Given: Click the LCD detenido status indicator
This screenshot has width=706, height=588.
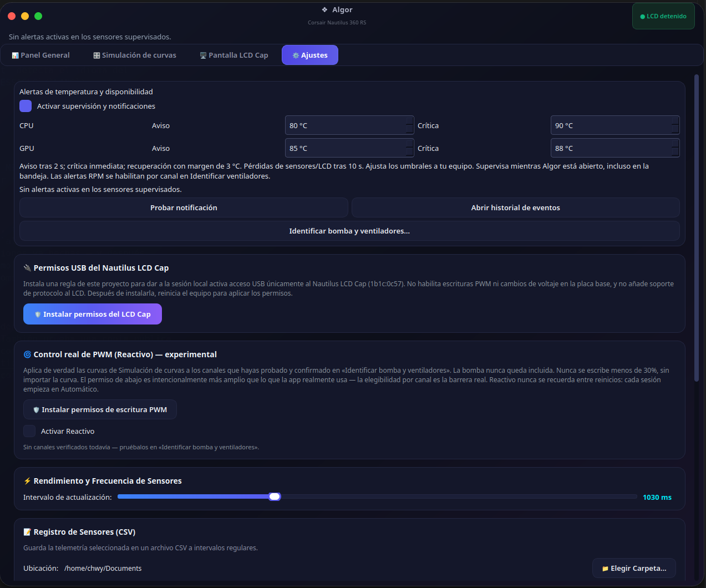Looking at the screenshot, I should (663, 16).
